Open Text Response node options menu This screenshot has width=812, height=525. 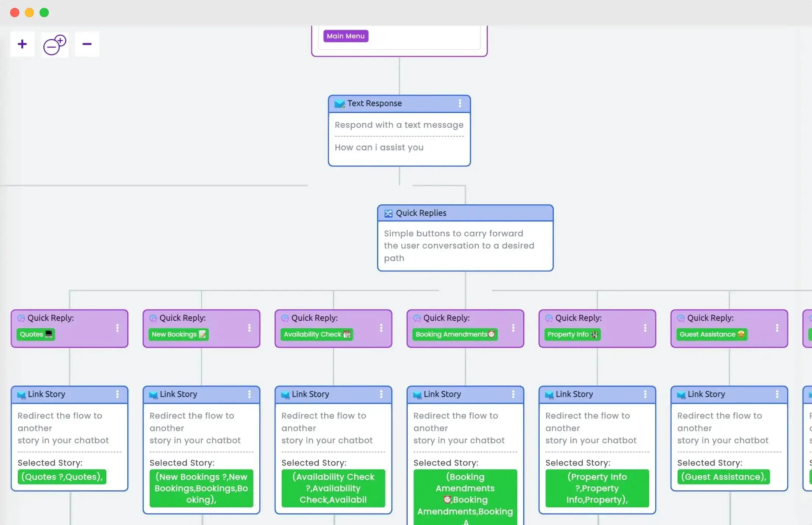click(x=460, y=103)
